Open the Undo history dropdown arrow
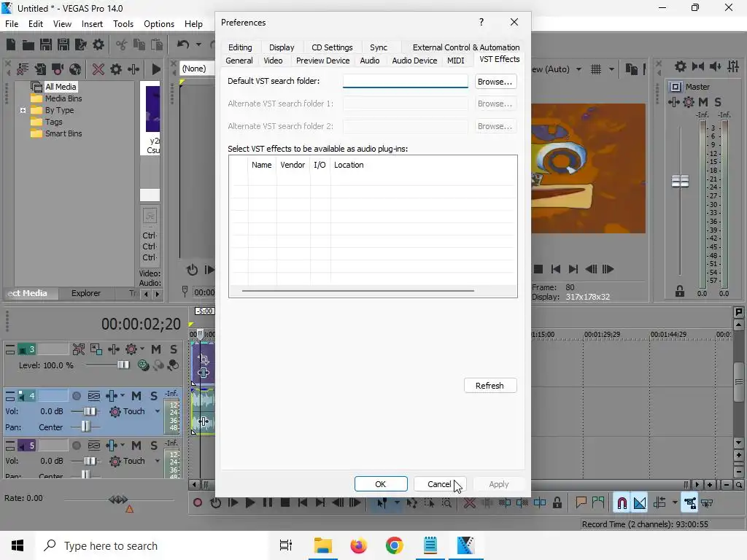This screenshot has height=560, width=747. tap(198, 44)
